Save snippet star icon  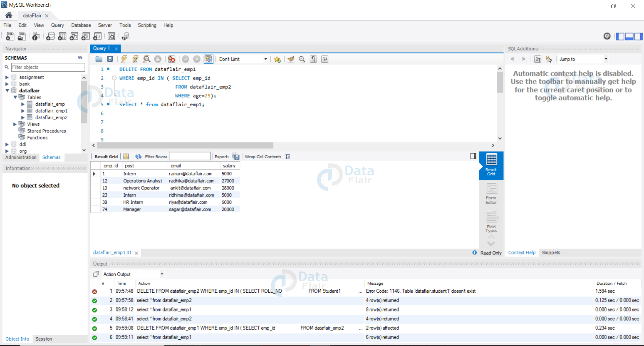pos(277,59)
